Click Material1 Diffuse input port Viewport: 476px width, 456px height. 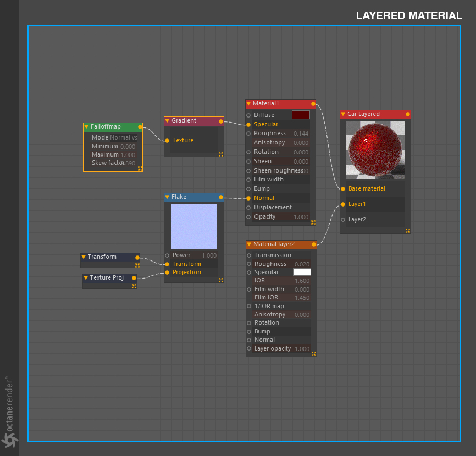click(248, 115)
